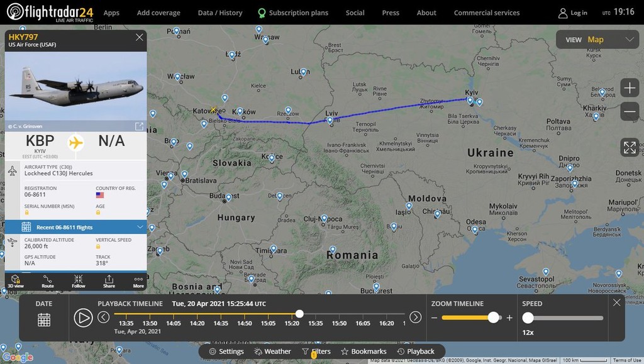The image size is (644, 364).
Task: Open Add coverage menu item
Action: pos(158,13)
